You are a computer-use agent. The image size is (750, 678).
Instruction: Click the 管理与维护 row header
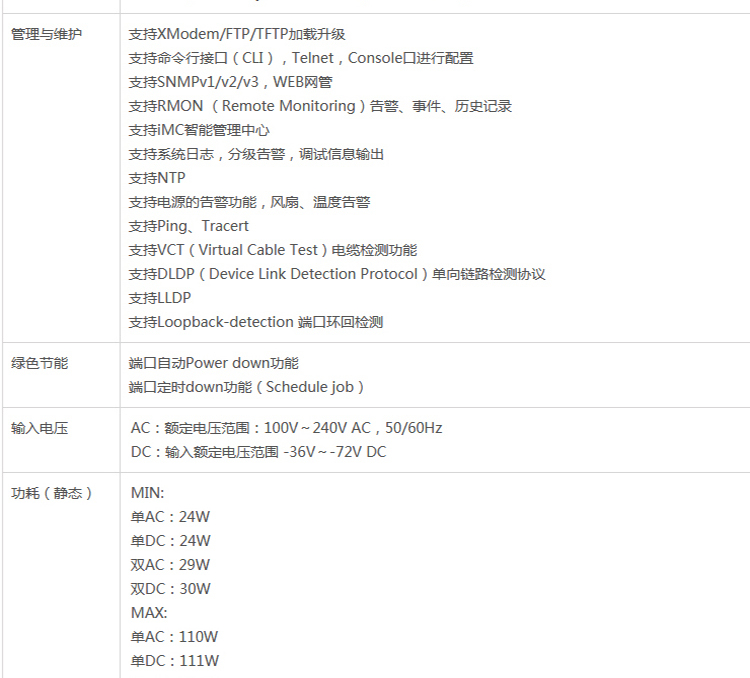tap(46, 34)
